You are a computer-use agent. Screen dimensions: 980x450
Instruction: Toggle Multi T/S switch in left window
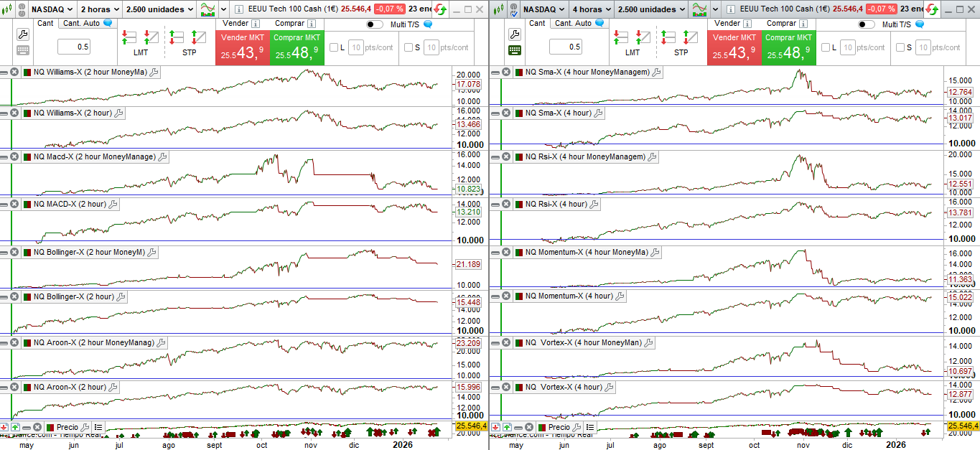[375, 24]
